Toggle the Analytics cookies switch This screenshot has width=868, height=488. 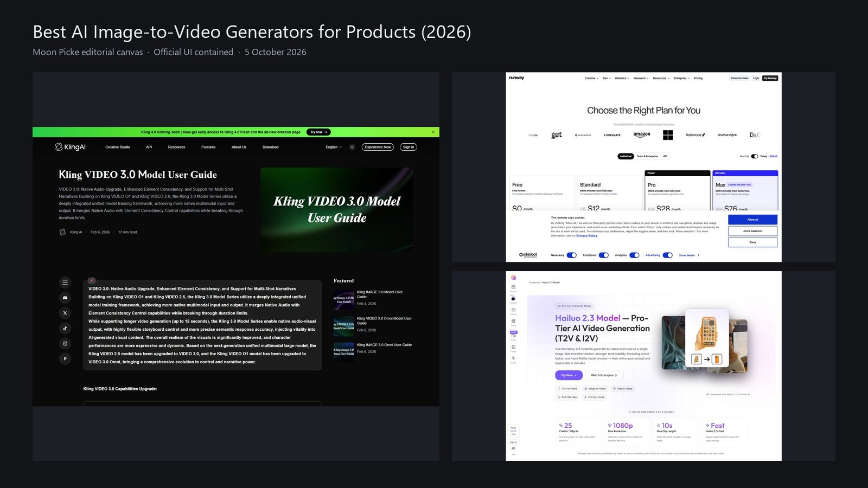point(634,255)
